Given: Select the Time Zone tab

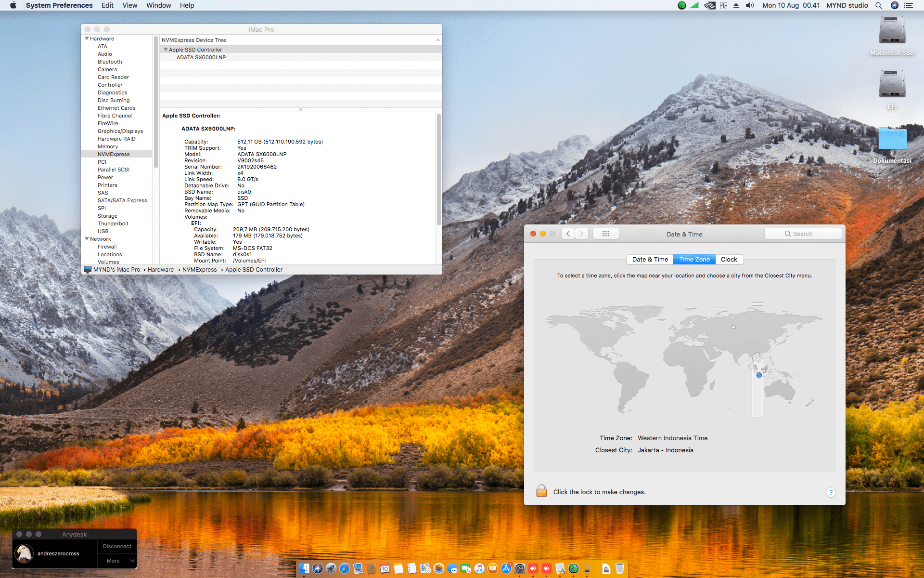Looking at the screenshot, I should click(x=694, y=259).
